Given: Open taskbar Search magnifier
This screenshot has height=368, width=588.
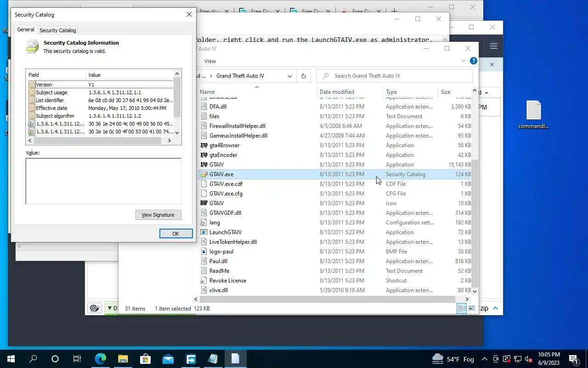Looking at the screenshot, I should pos(33,359).
